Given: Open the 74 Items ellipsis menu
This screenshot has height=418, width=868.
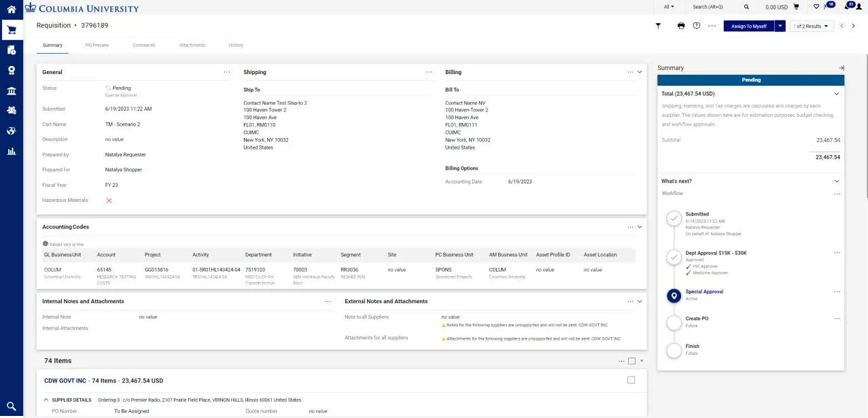Looking at the screenshot, I should [x=621, y=361].
